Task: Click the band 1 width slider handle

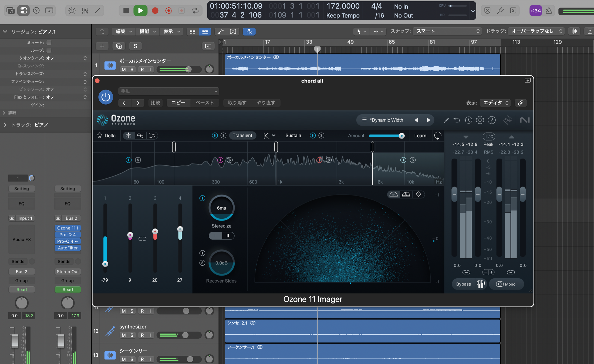Action: 105,264
